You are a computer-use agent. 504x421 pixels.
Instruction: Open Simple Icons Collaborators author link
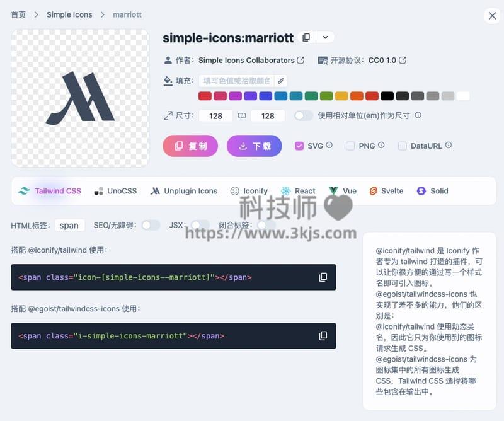[x=251, y=60]
